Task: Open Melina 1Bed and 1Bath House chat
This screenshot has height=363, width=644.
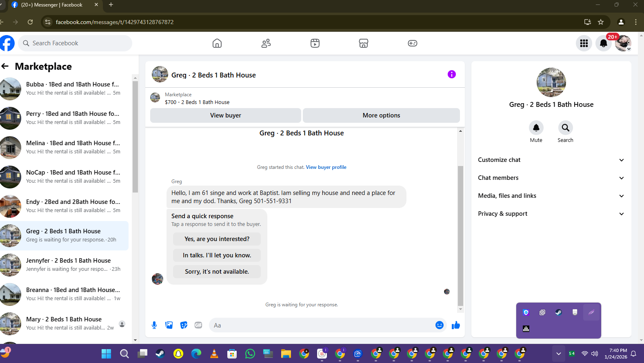Action: coord(64,148)
